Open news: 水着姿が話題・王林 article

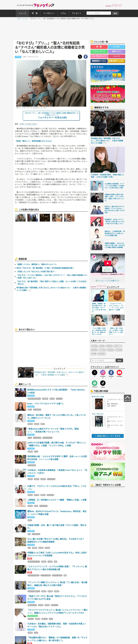tap(57, 526)
